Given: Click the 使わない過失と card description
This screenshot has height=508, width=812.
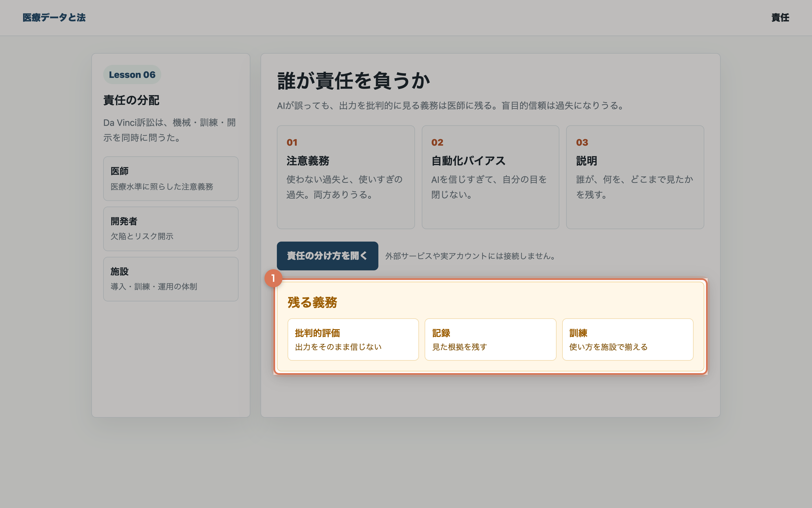Looking at the screenshot, I should tap(344, 187).
